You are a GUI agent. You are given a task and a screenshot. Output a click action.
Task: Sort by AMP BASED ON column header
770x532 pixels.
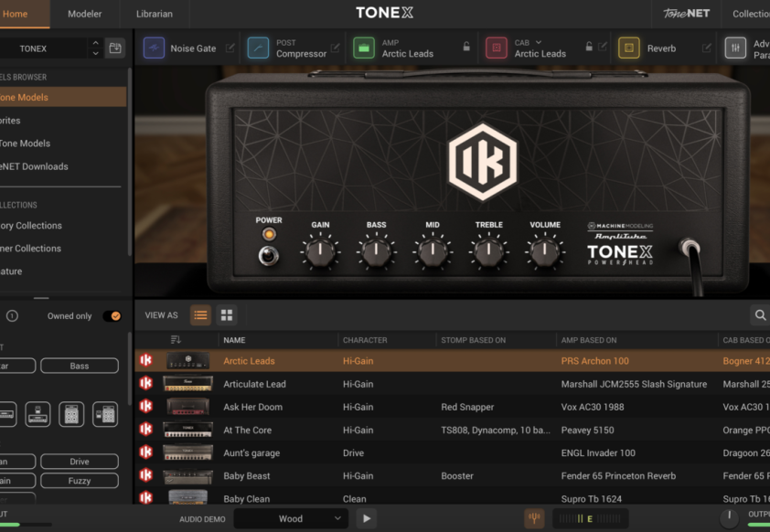[x=589, y=340]
